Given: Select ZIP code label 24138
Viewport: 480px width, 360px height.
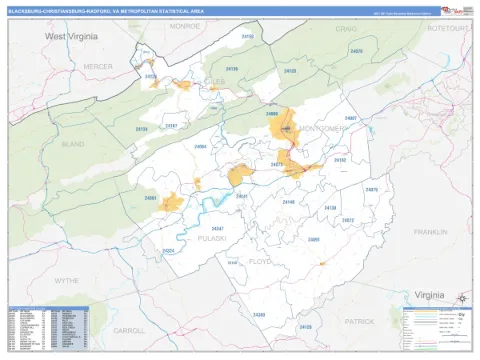Looking at the screenshot, I should (x=330, y=208).
